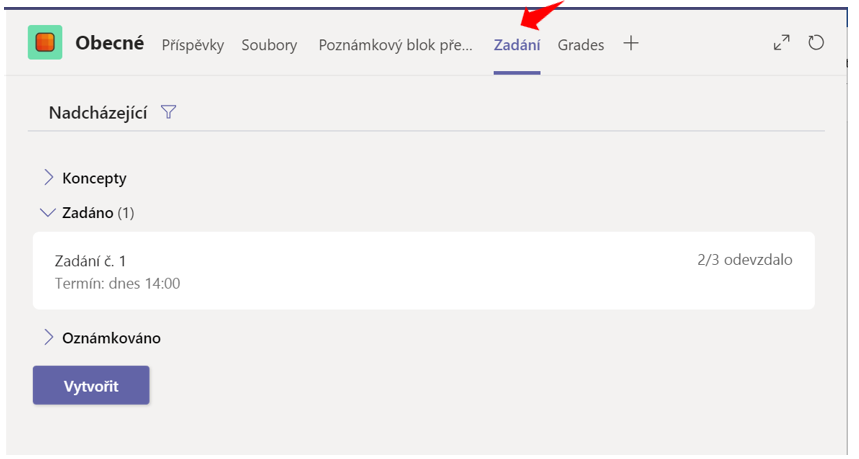Screen dimensions: 859x459
Task: Click the Oznámkováno section label
Action: point(111,338)
